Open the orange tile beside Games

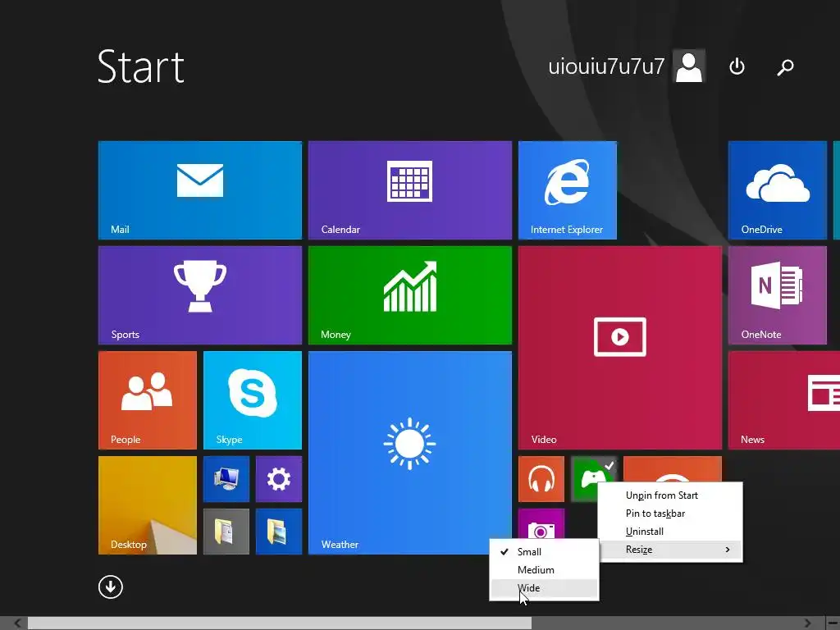pyautogui.click(x=673, y=468)
